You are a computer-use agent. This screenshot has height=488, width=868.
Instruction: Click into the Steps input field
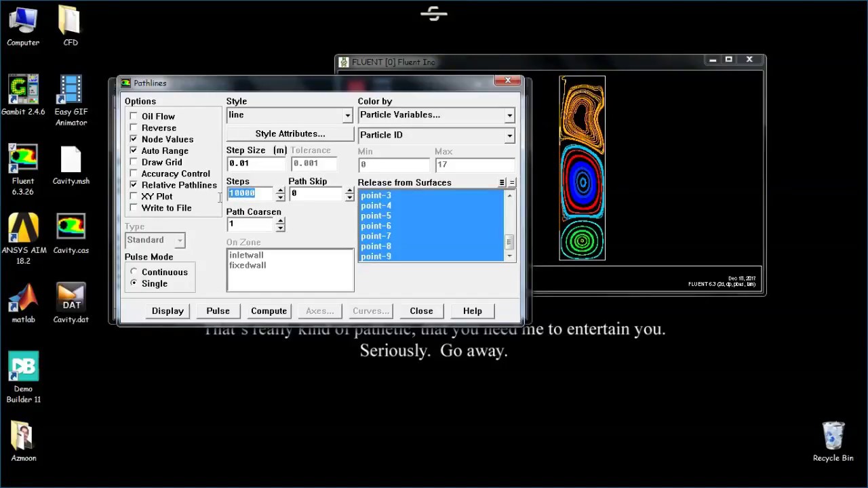pyautogui.click(x=250, y=194)
